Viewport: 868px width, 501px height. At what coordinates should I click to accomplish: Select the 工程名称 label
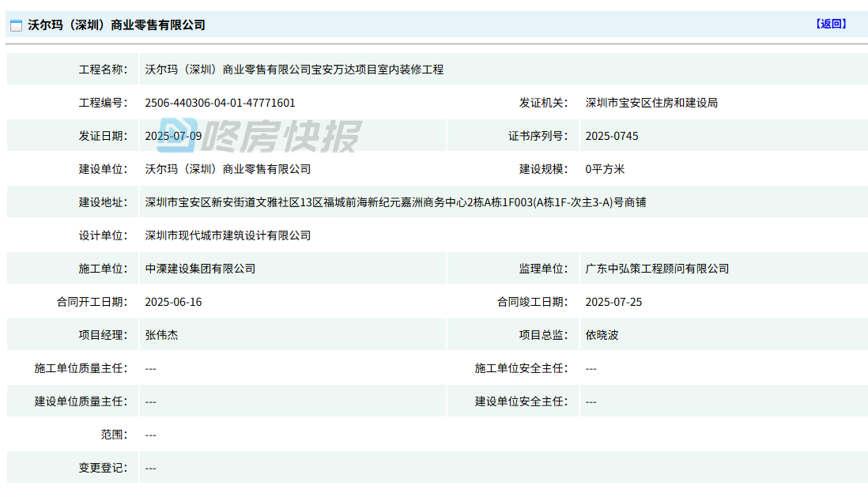pos(103,70)
